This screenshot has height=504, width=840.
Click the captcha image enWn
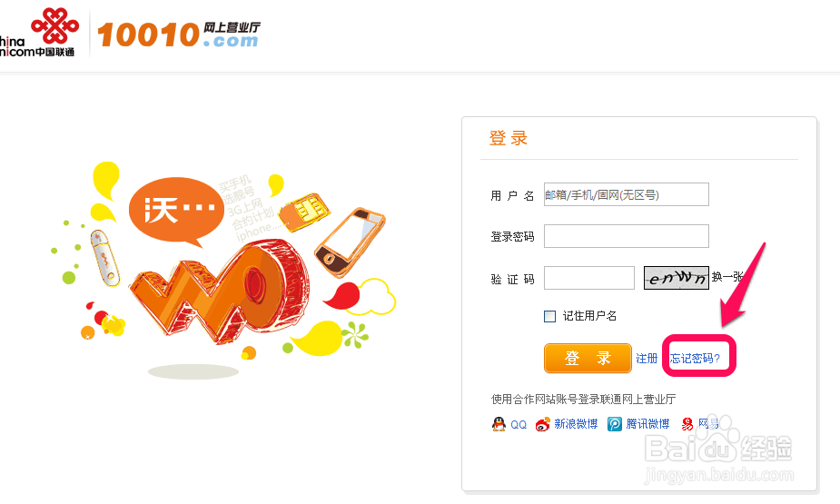pos(676,278)
